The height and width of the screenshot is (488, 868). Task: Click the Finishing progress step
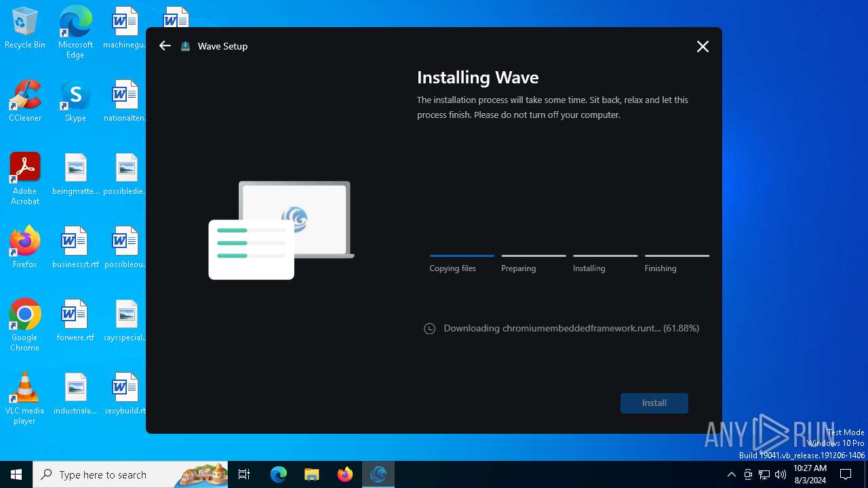pos(677,263)
